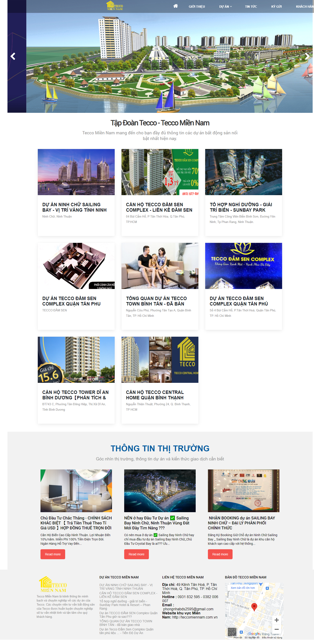
Task: Open map 'Điều khoản sử dụng' link
Action: tap(272, 637)
